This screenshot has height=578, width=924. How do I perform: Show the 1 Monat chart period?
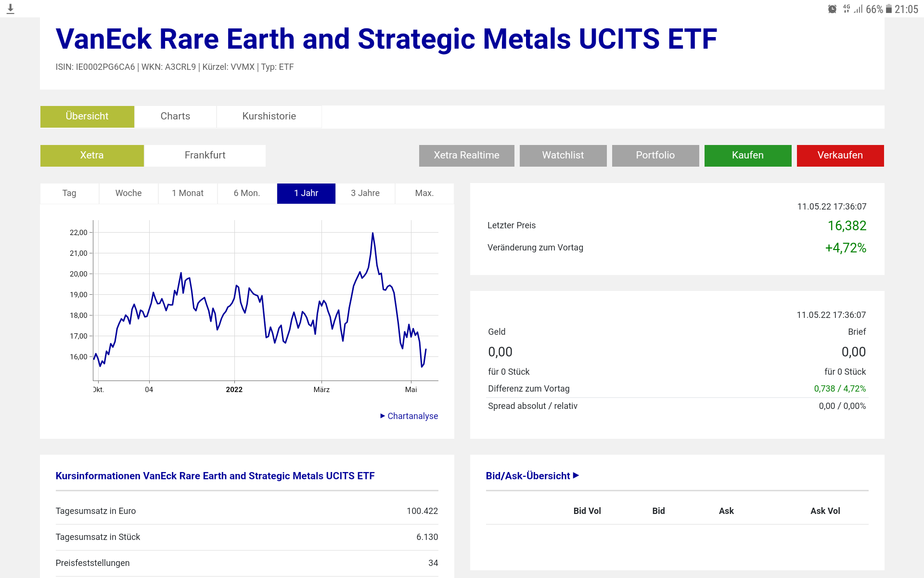pos(188,194)
